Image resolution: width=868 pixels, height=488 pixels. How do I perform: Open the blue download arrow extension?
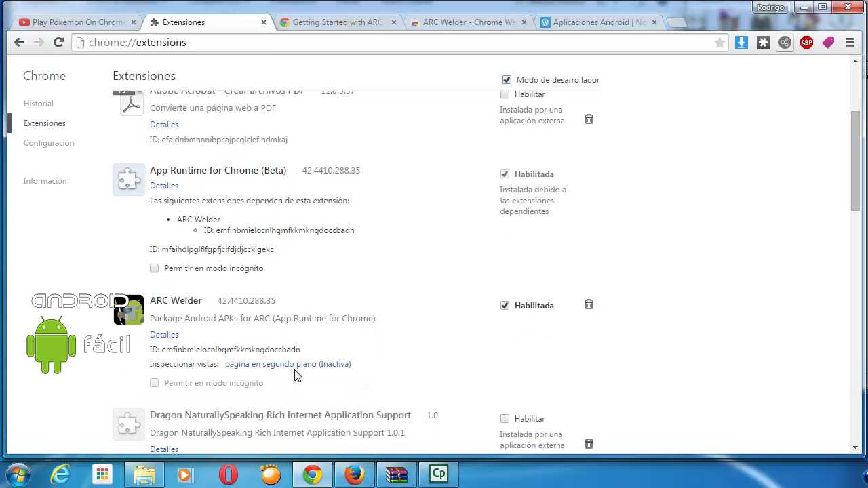(x=741, y=43)
